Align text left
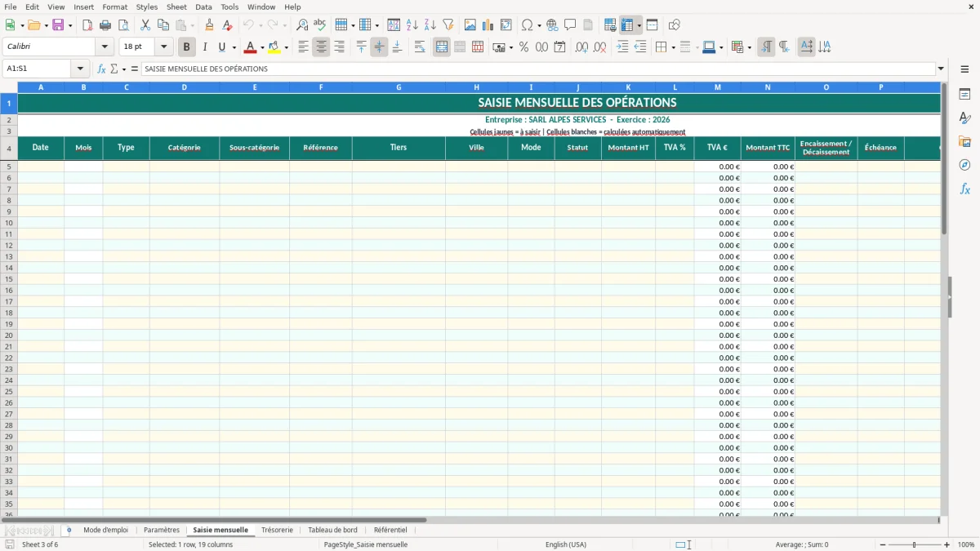 (303, 47)
